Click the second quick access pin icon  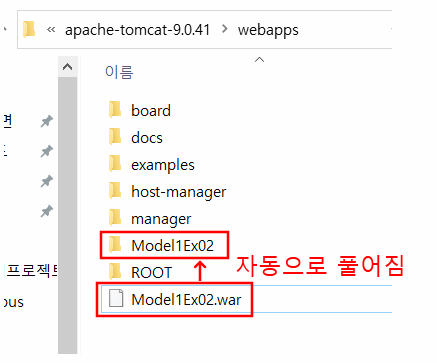(47, 151)
